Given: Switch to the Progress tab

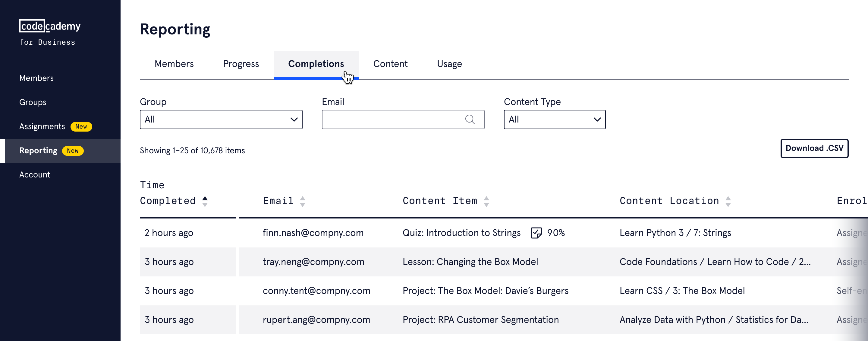Looking at the screenshot, I should coord(241,64).
